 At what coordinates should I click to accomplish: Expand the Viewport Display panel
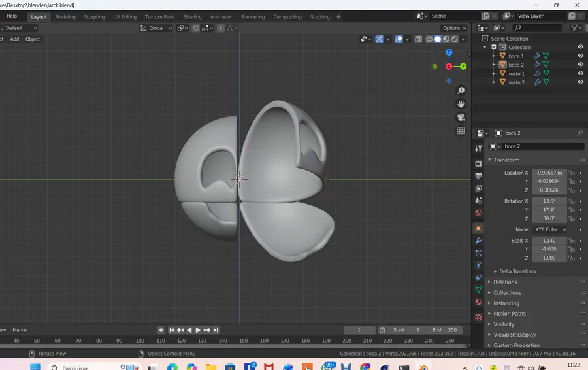pyautogui.click(x=514, y=335)
